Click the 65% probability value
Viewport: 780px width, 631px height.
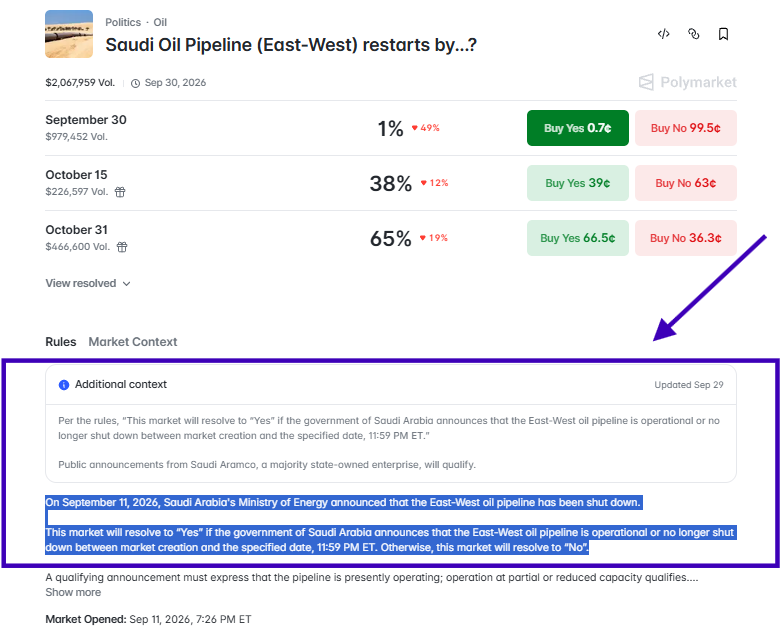point(390,238)
